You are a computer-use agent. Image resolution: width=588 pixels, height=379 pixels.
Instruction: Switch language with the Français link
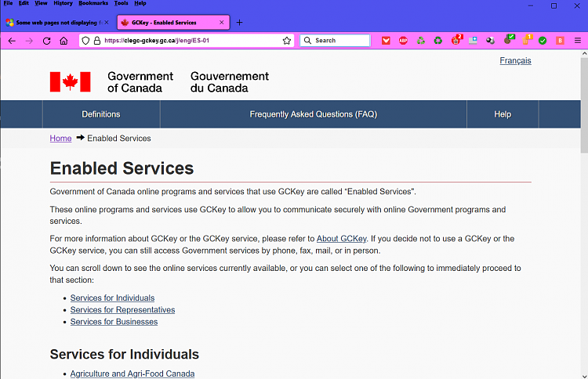tap(515, 60)
